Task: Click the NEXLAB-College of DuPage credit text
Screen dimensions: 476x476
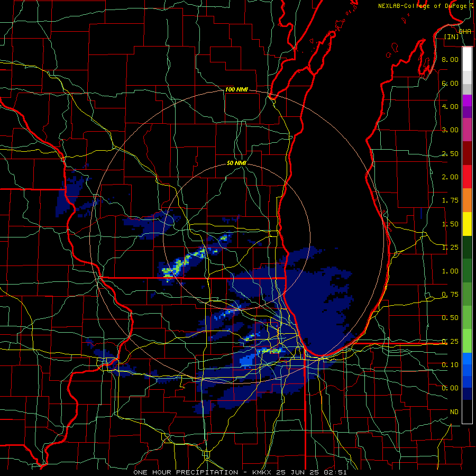Action: (422, 6)
